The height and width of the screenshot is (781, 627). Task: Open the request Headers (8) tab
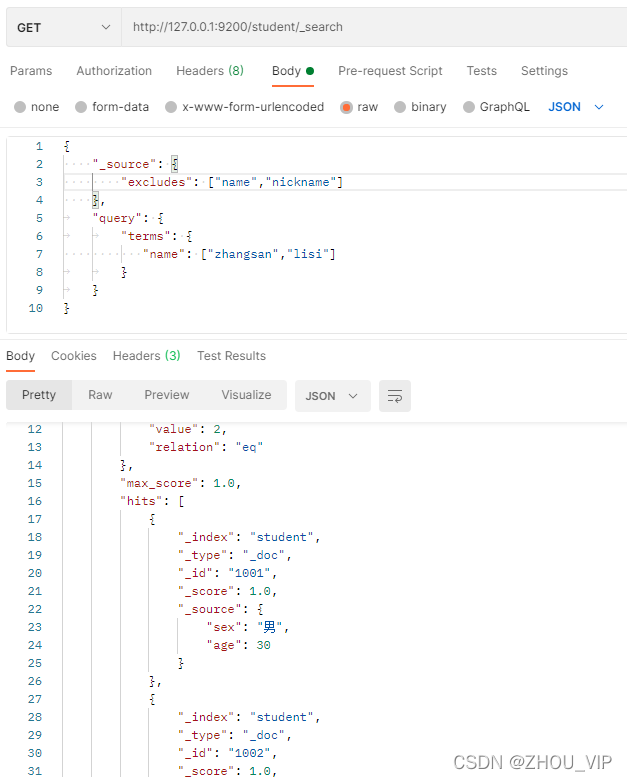coord(210,71)
